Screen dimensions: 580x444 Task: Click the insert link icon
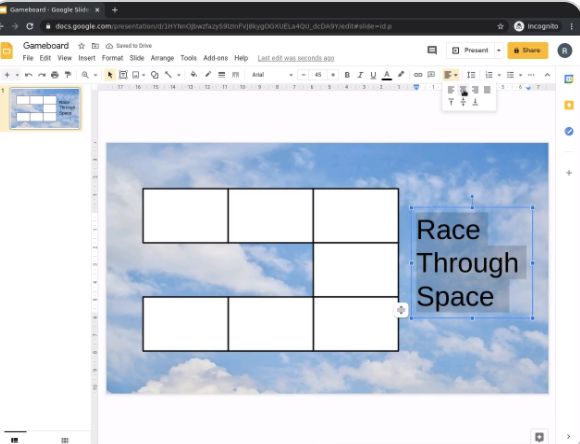point(418,75)
